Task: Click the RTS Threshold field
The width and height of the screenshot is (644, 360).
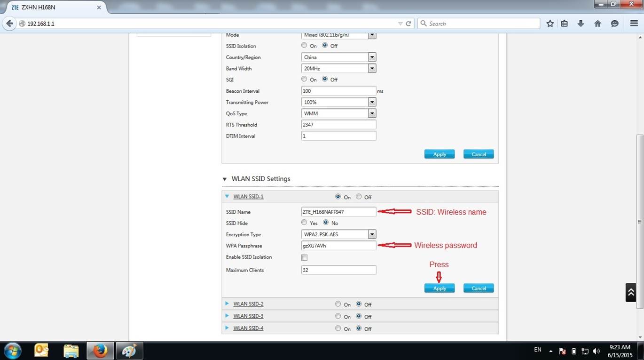Action: coord(338,125)
